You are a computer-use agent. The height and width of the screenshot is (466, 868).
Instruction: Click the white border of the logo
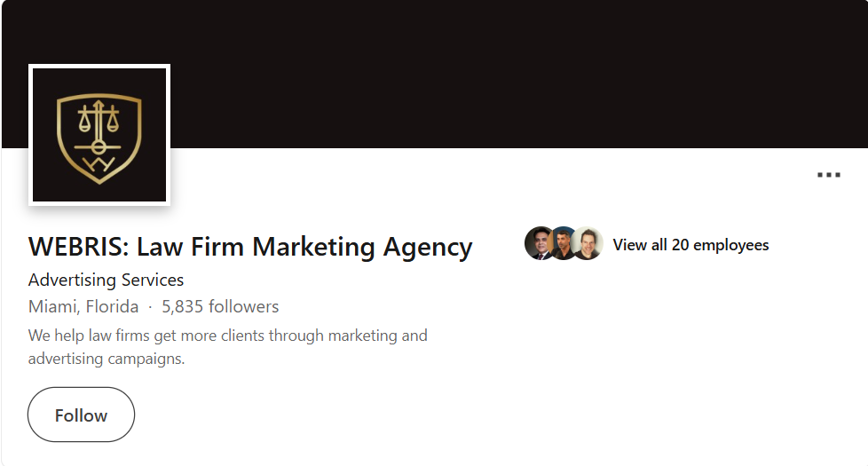30,135
